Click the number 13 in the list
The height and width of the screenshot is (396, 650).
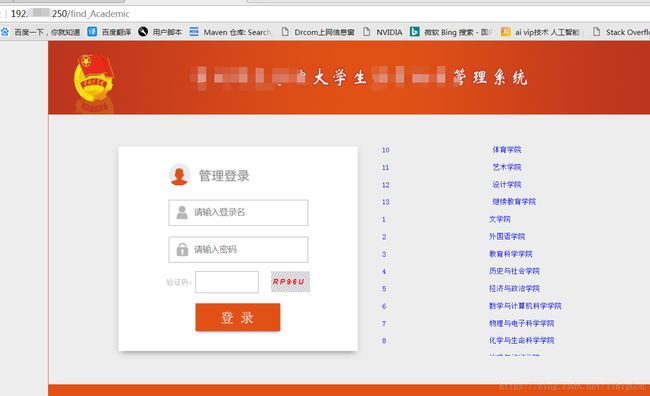386,202
